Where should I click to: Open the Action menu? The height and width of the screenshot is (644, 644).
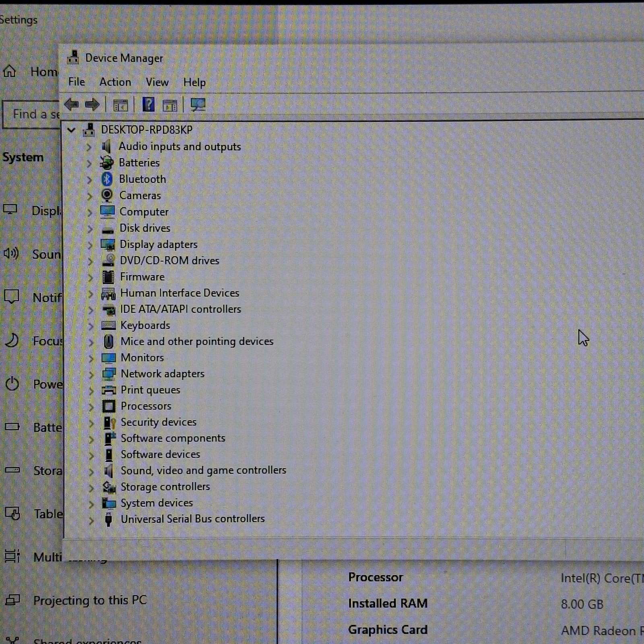coord(115,82)
